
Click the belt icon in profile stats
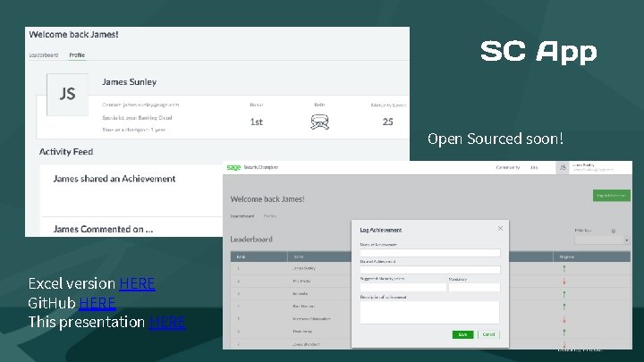tap(319, 122)
